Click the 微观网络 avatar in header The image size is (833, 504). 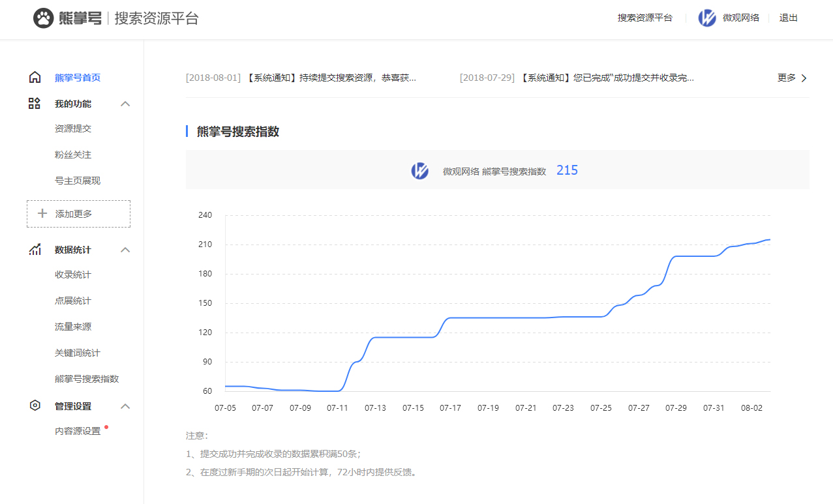(707, 18)
